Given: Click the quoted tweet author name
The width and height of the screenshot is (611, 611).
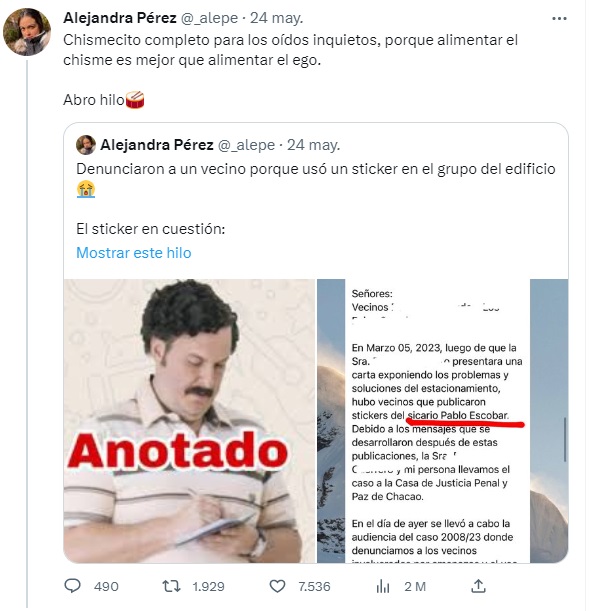Looking at the screenshot, I should [x=157, y=145].
